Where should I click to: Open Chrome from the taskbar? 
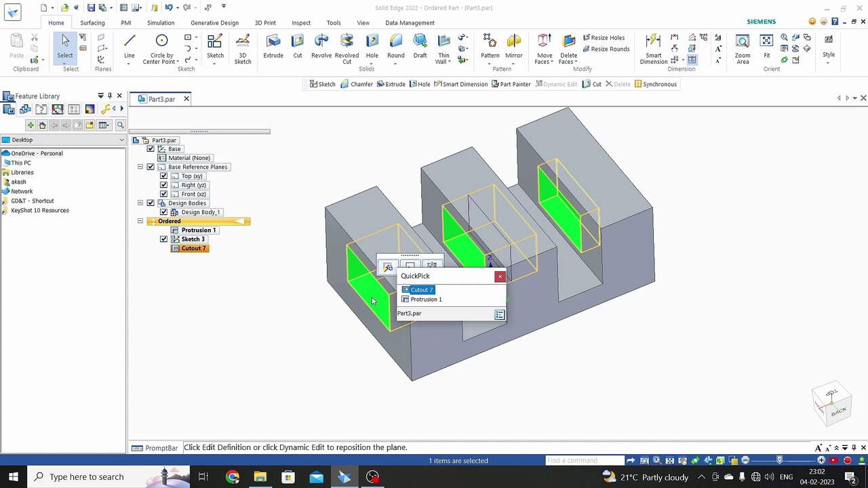[233, 476]
